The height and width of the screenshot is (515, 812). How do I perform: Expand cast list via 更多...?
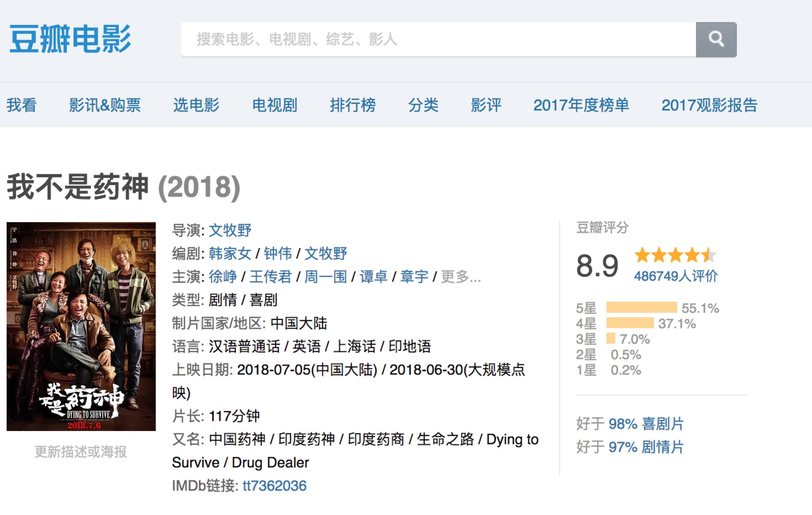pos(461,277)
